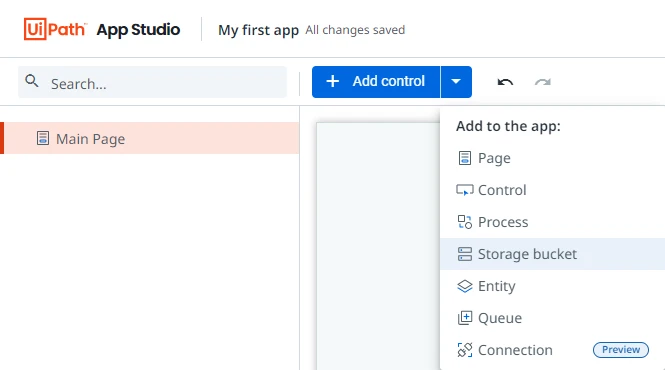Click the UiPath logo
Screen dimensions: 665x370
tap(55, 29)
